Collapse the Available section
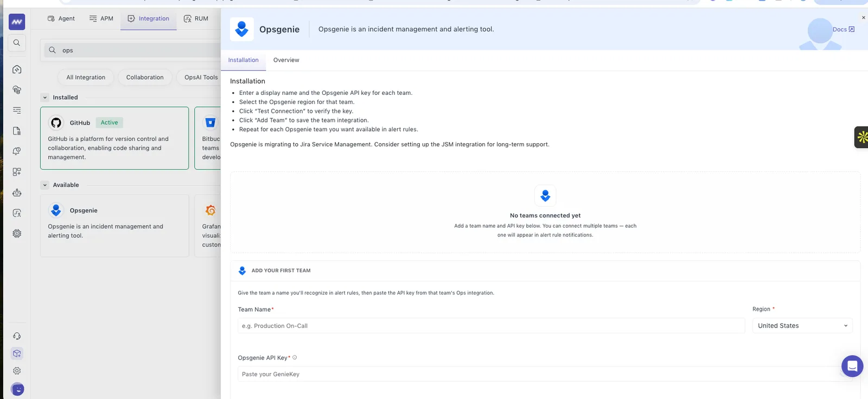Viewport: 868px width, 399px height. 45,185
